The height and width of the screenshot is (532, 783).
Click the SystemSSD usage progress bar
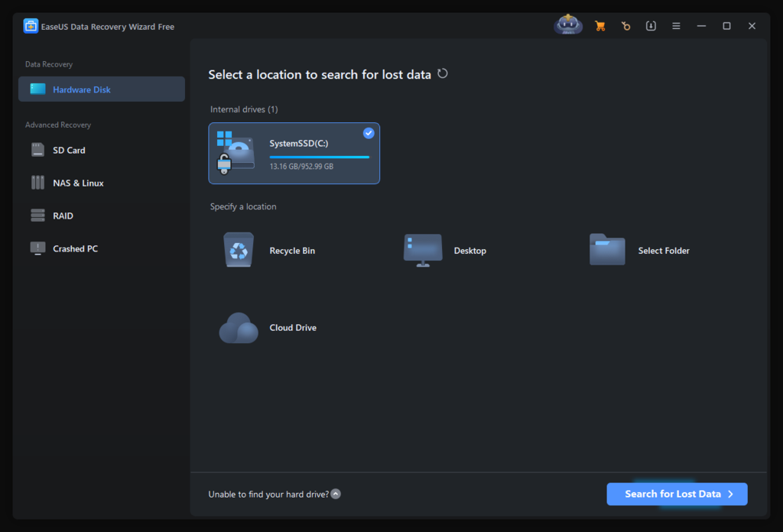point(319,157)
